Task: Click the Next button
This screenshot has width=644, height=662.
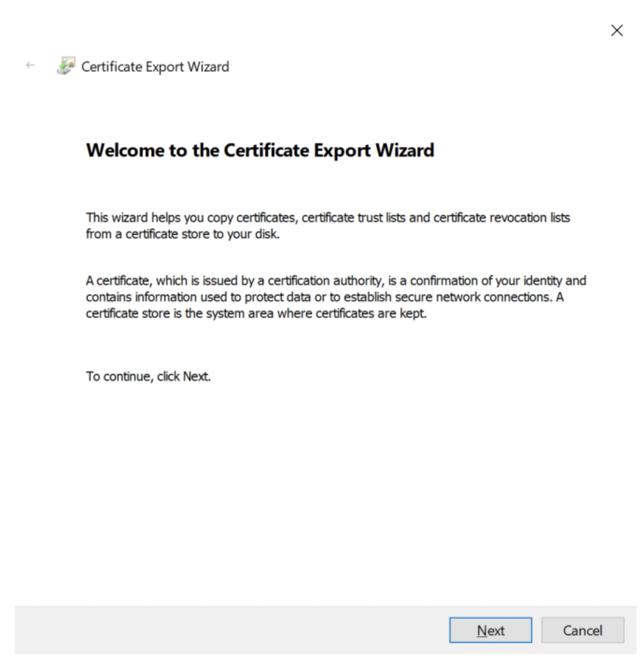Action: tap(491, 630)
